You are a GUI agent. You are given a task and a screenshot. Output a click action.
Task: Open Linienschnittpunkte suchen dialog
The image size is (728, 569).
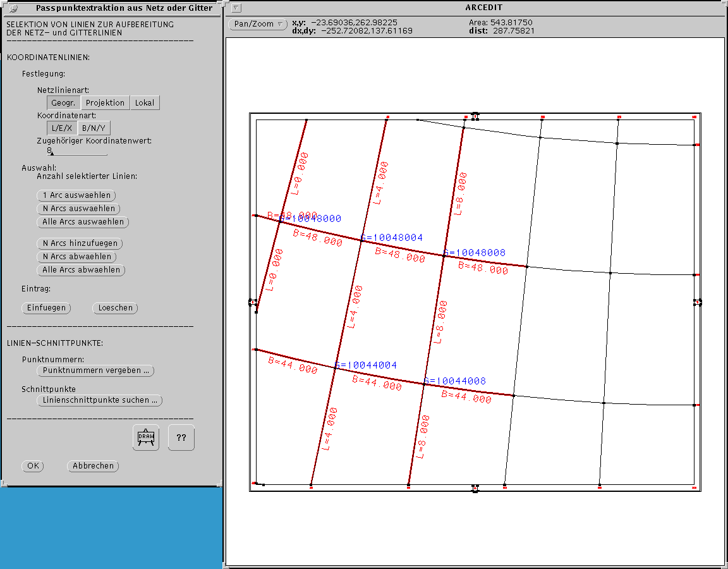(100, 400)
